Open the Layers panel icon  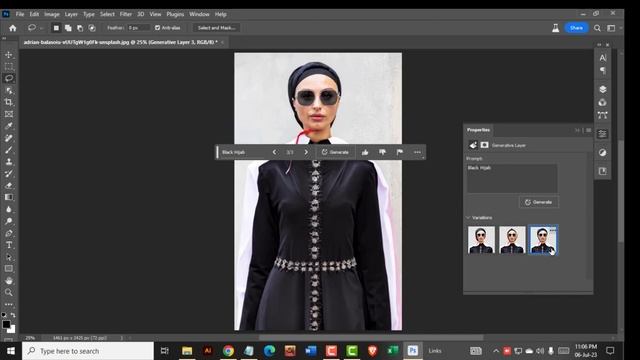pyautogui.click(x=602, y=89)
